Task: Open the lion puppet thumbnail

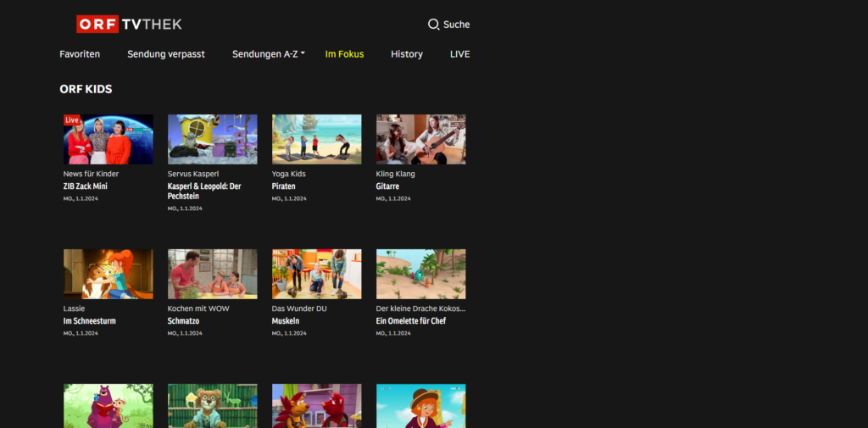Action: (213, 406)
